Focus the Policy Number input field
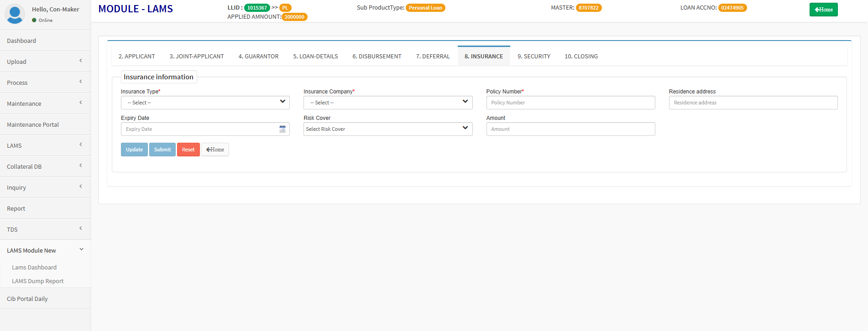 click(570, 103)
